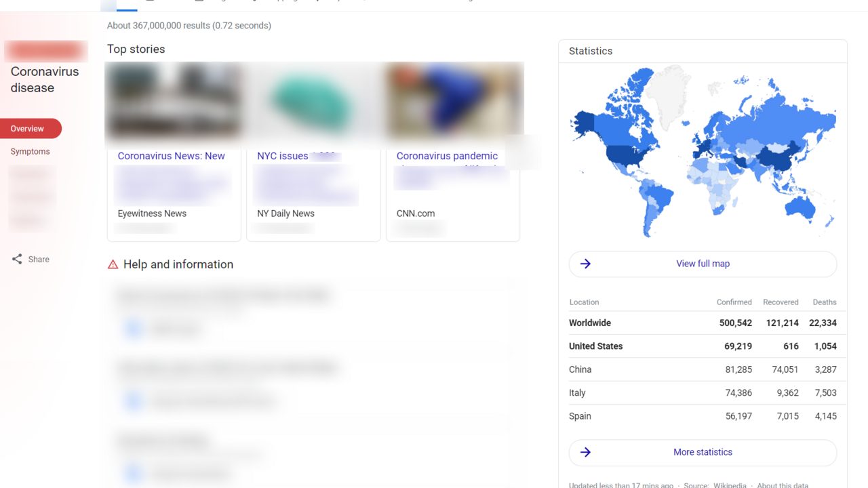868x488 pixels.
Task: Click the CNN.com source name
Action: 416,213
